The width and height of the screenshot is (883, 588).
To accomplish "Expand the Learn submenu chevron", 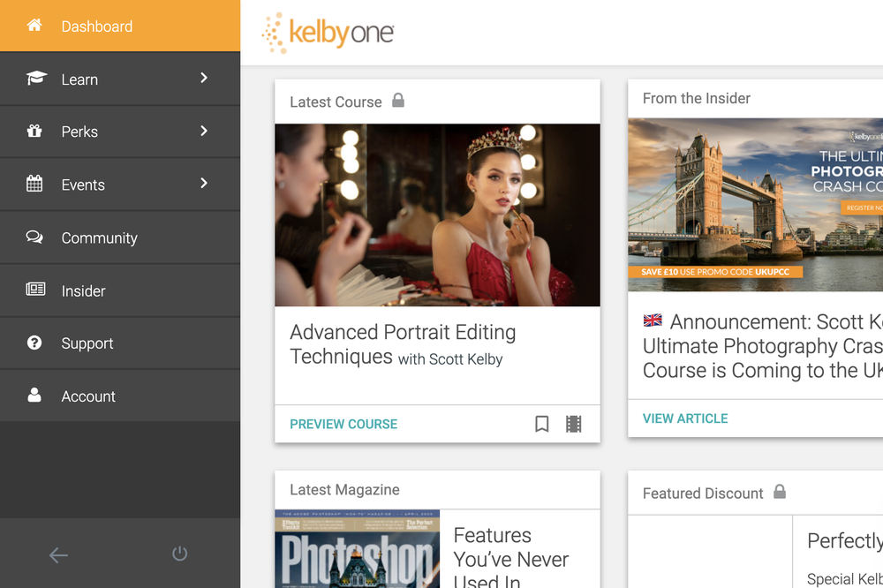I will 204,79.
